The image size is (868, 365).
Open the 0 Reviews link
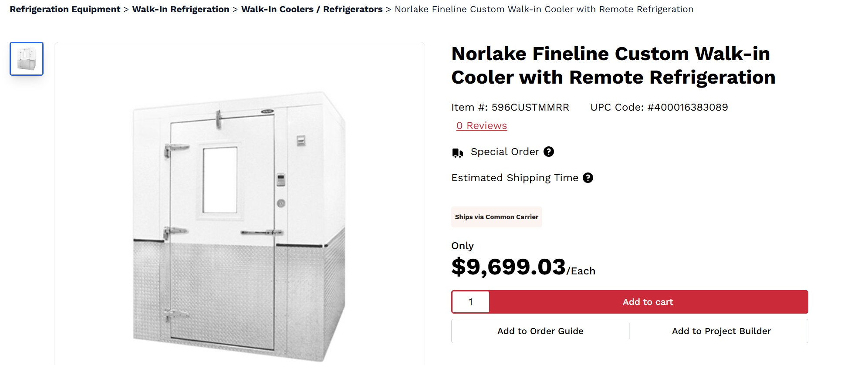click(x=482, y=125)
